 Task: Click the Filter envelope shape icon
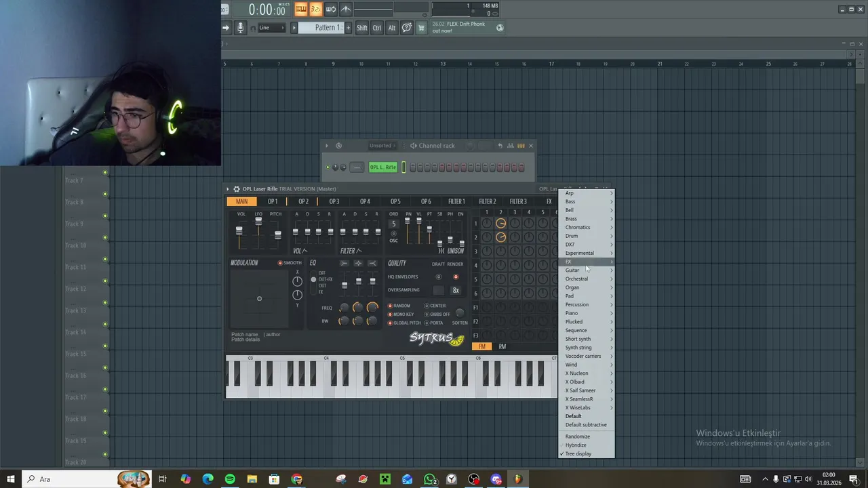click(359, 251)
